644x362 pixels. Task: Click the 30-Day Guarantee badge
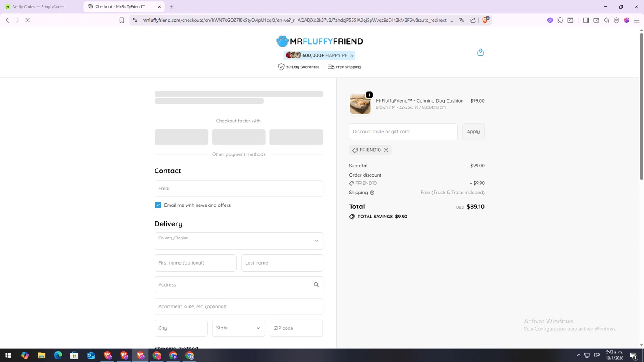(x=299, y=67)
